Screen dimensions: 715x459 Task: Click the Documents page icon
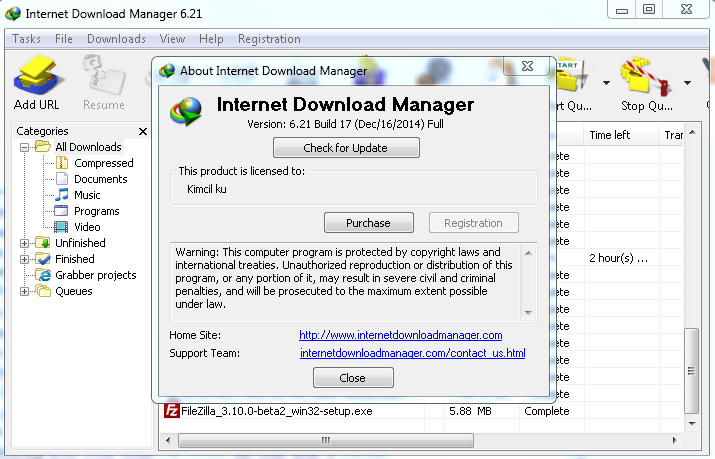[x=62, y=179]
